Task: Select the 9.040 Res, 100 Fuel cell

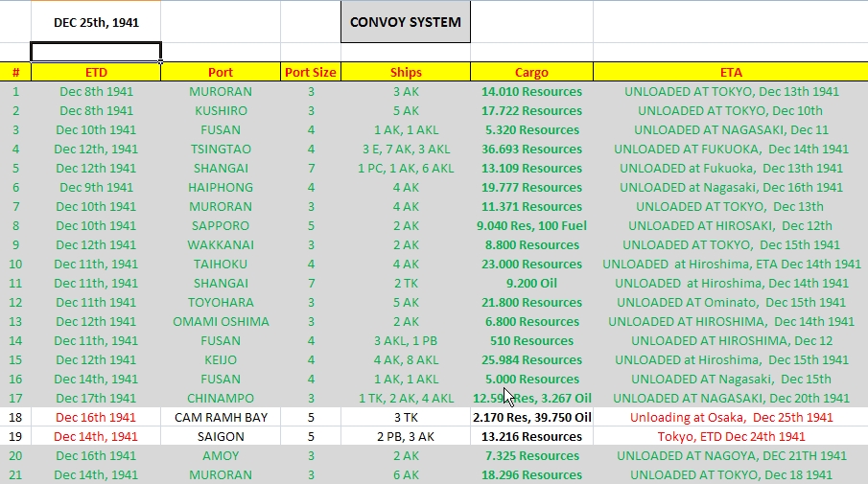Action: 531,225
